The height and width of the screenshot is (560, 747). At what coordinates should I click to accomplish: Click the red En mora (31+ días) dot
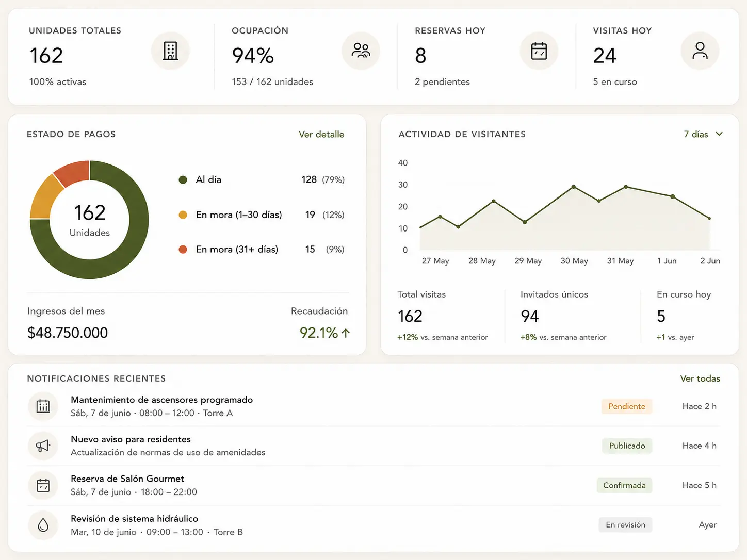(183, 250)
